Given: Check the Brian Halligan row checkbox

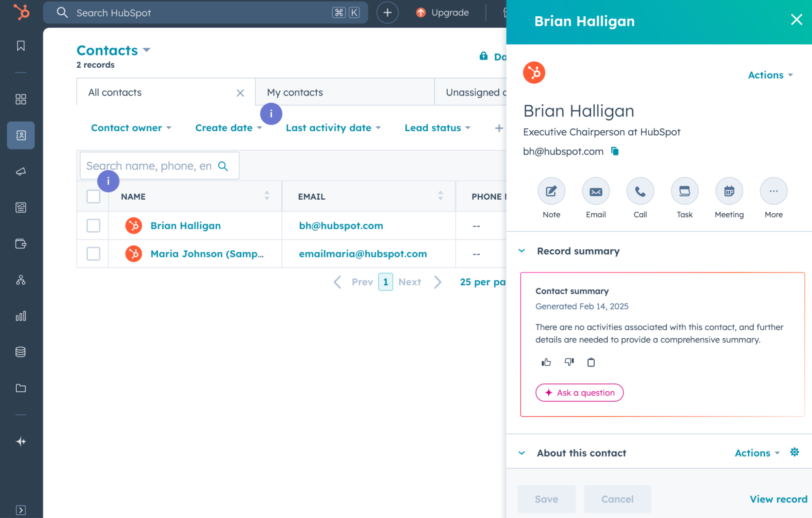Looking at the screenshot, I should pyautogui.click(x=93, y=226).
